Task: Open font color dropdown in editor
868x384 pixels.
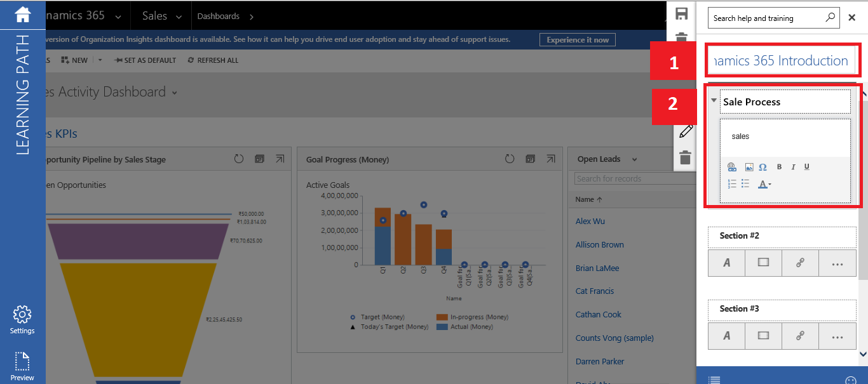Action: point(765,185)
